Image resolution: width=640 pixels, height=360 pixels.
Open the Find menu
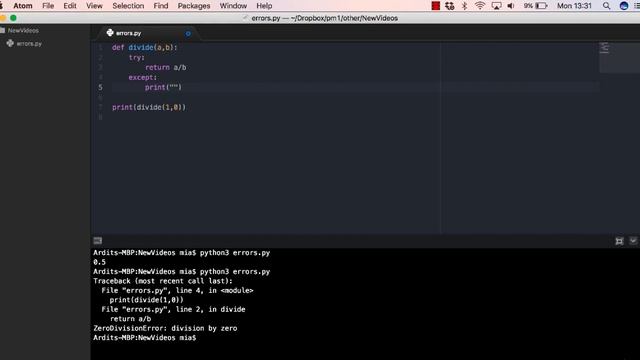(x=161, y=6)
